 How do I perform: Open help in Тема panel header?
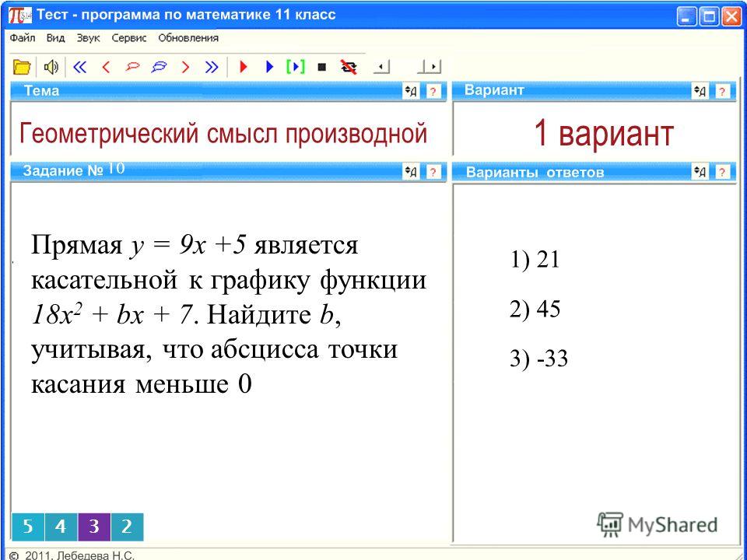coord(433,91)
